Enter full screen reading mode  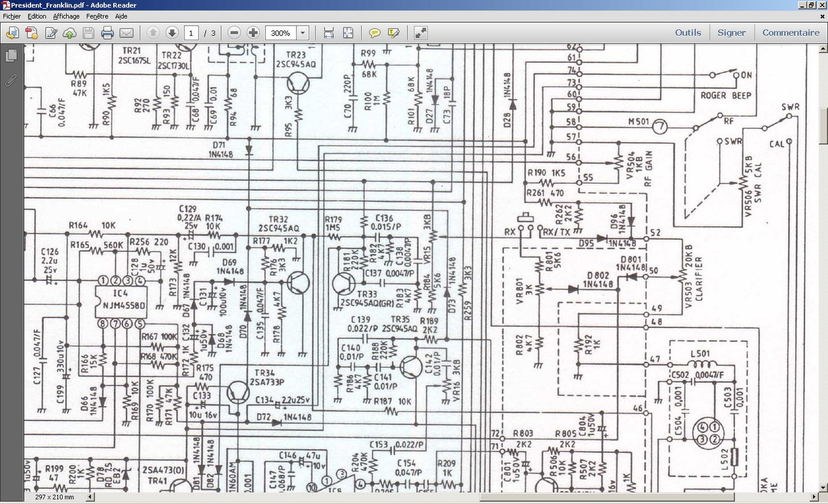tap(420, 32)
